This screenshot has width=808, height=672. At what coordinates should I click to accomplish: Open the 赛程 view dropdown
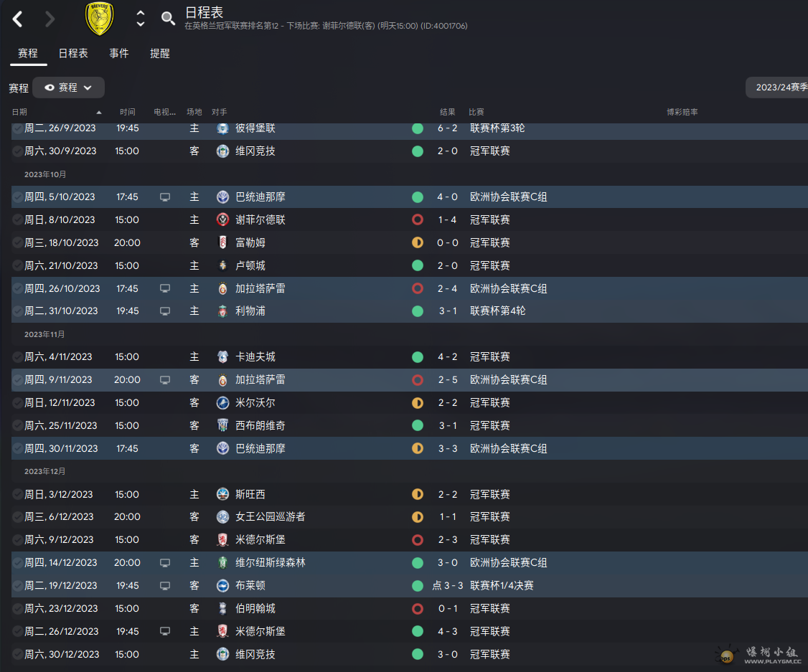point(69,87)
